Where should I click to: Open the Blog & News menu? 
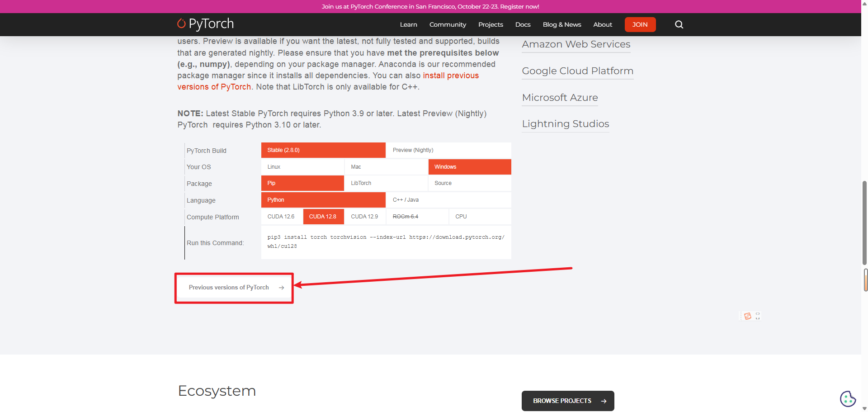click(x=562, y=24)
